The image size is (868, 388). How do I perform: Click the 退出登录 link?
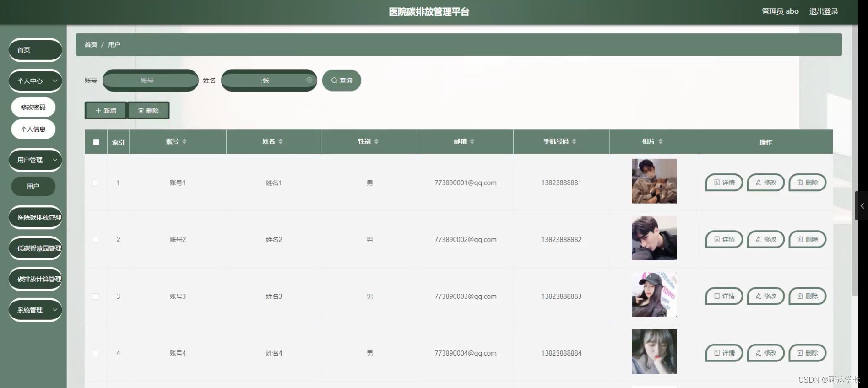click(824, 11)
